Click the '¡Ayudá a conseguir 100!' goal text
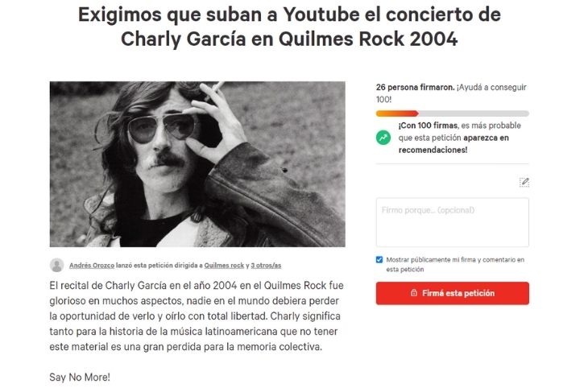The height and width of the screenshot is (392, 588). tap(451, 93)
